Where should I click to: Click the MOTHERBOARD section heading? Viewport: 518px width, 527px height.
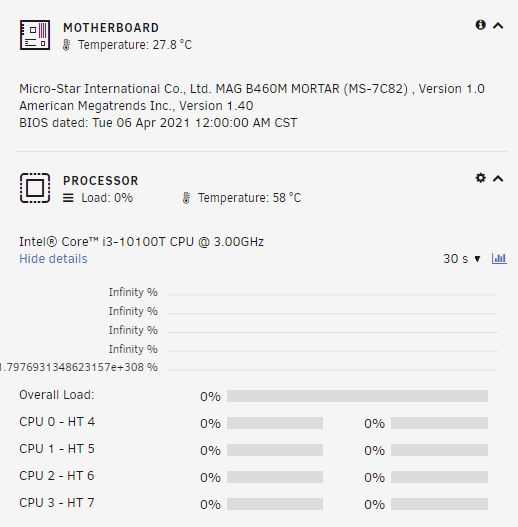coord(111,28)
